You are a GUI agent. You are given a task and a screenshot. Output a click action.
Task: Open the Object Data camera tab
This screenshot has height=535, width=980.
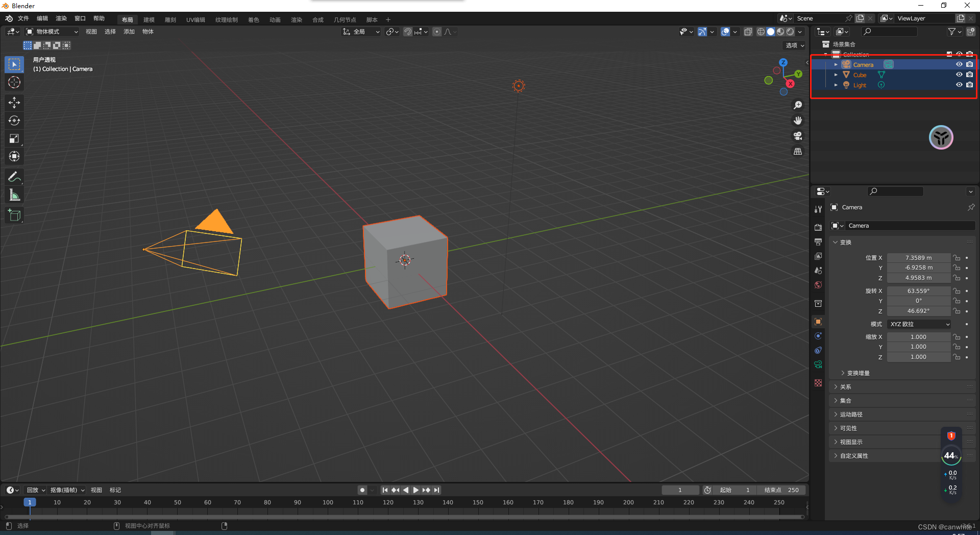tap(818, 364)
